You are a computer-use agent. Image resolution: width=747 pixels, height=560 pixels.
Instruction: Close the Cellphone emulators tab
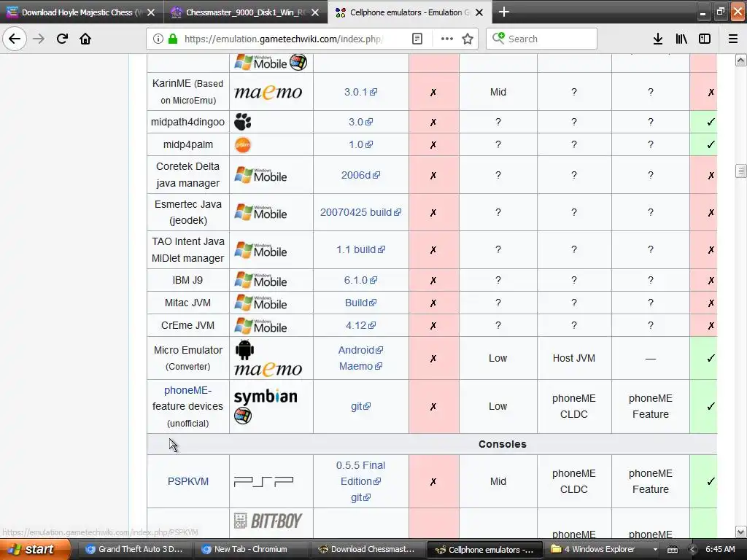479,12
